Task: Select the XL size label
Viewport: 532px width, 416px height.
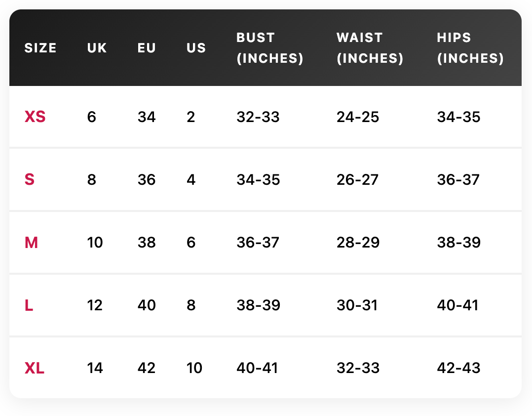Action: tap(35, 368)
